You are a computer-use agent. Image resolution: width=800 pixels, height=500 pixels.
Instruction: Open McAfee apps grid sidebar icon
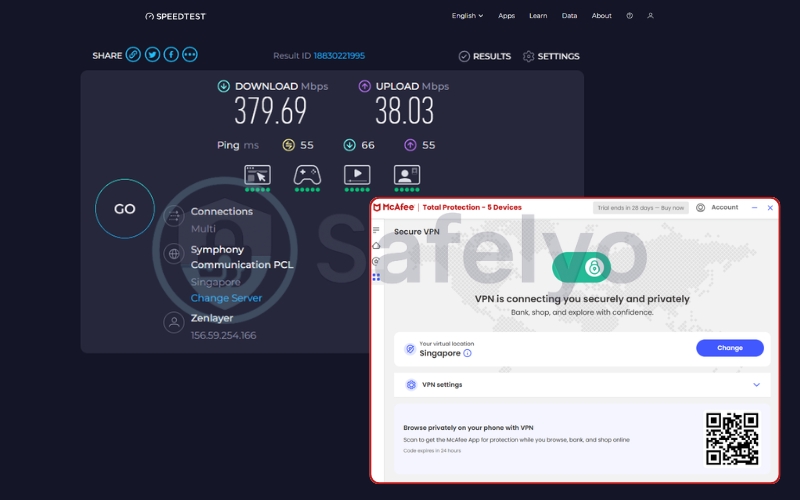point(376,277)
